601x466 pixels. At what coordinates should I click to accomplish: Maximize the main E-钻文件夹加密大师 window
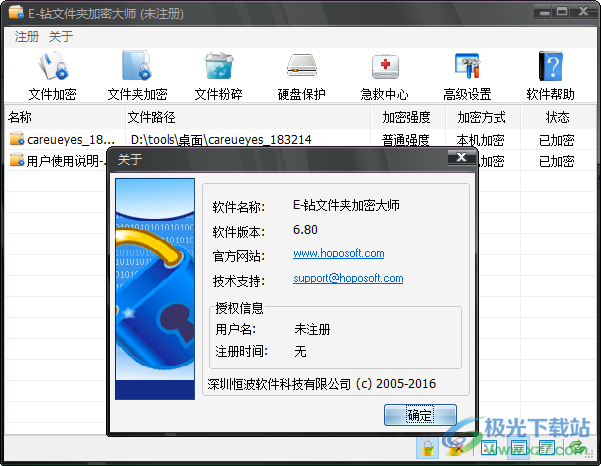[562, 12]
